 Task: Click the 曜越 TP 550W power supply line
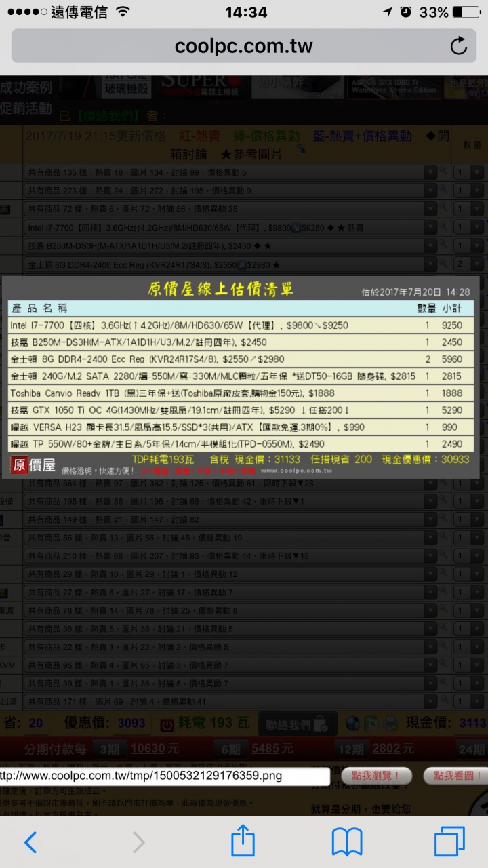(241, 444)
